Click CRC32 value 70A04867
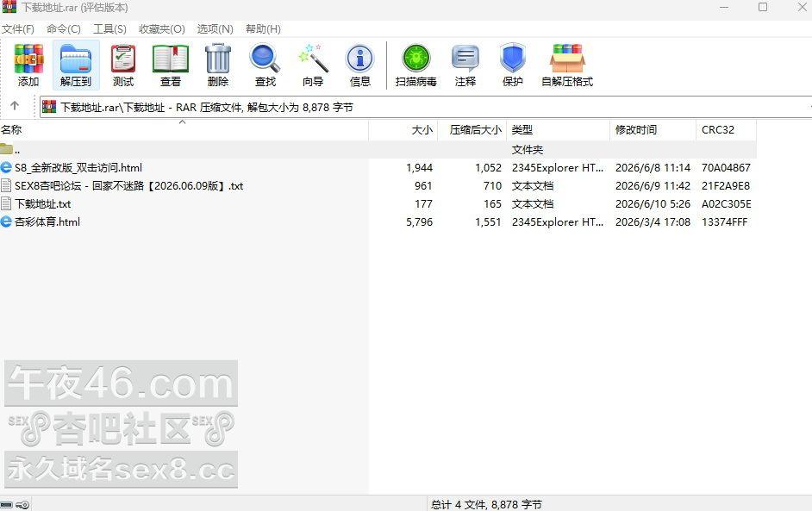812x511 pixels. click(x=726, y=168)
